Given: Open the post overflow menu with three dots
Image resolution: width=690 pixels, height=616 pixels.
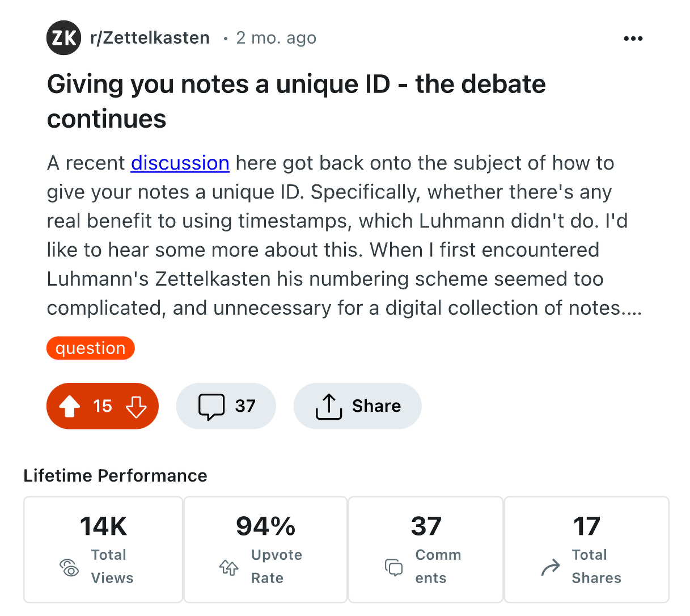Looking at the screenshot, I should (x=633, y=38).
